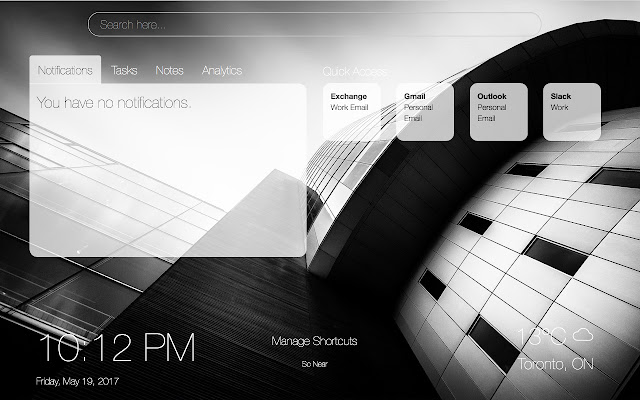
Task: Open the Outlook Personal Email shortcut
Action: (x=498, y=112)
